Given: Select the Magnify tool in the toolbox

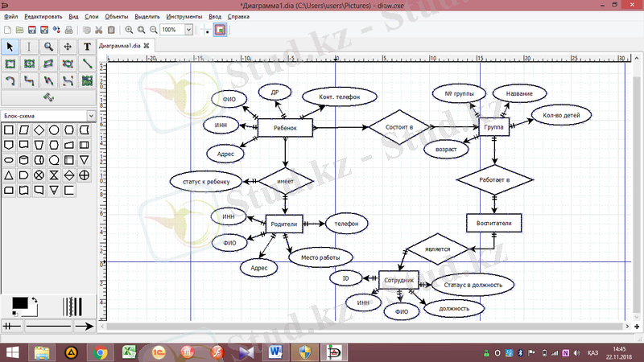Looking at the screenshot, I should click(x=48, y=47).
